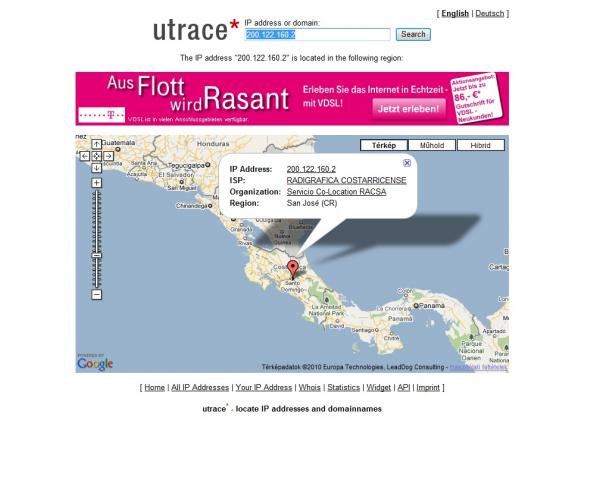Switch map to Térkép view
Image resolution: width=600 pixels, height=493 pixels.
tap(384, 145)
